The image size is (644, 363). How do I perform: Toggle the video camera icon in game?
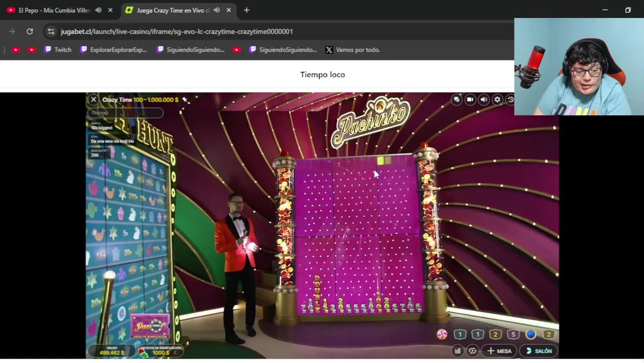point(470,100)
